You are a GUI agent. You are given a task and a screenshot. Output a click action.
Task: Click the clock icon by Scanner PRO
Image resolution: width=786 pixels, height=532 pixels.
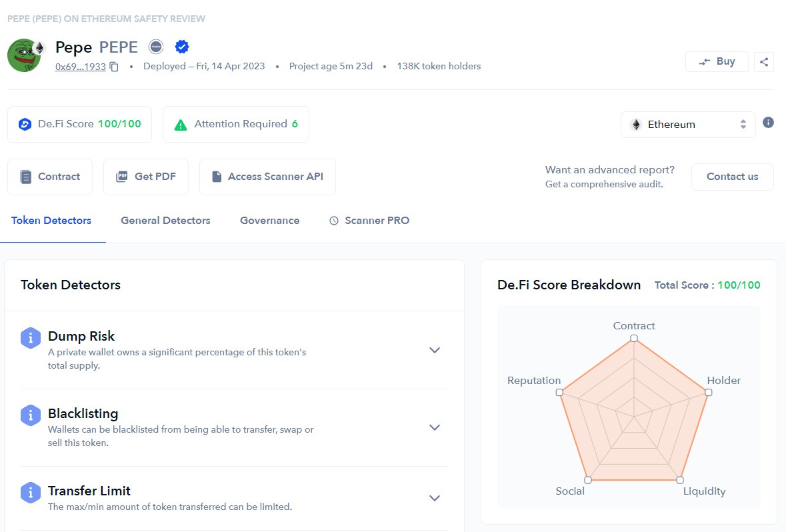click(334, 221)
